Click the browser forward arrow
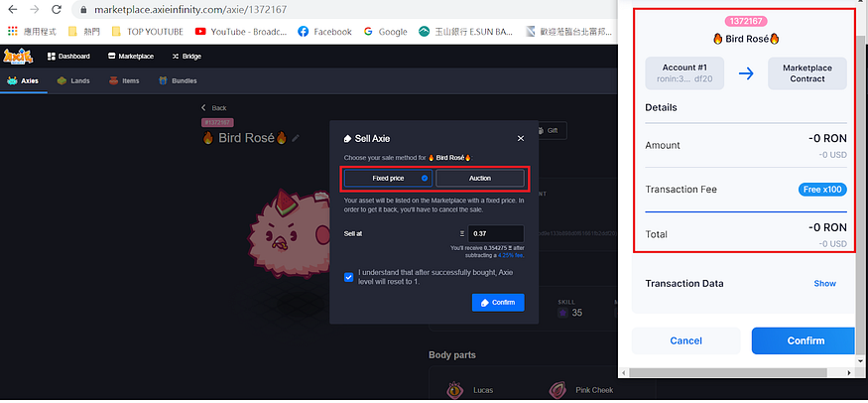This screenshot has width=868, height=403. (x=35, y=9)
